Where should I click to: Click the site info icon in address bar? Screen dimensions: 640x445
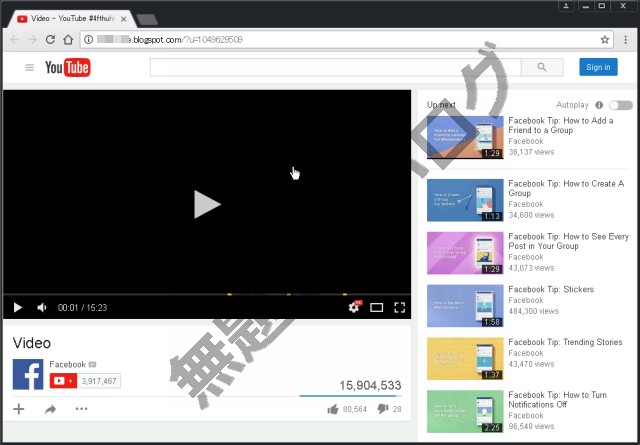click(89, 40)
